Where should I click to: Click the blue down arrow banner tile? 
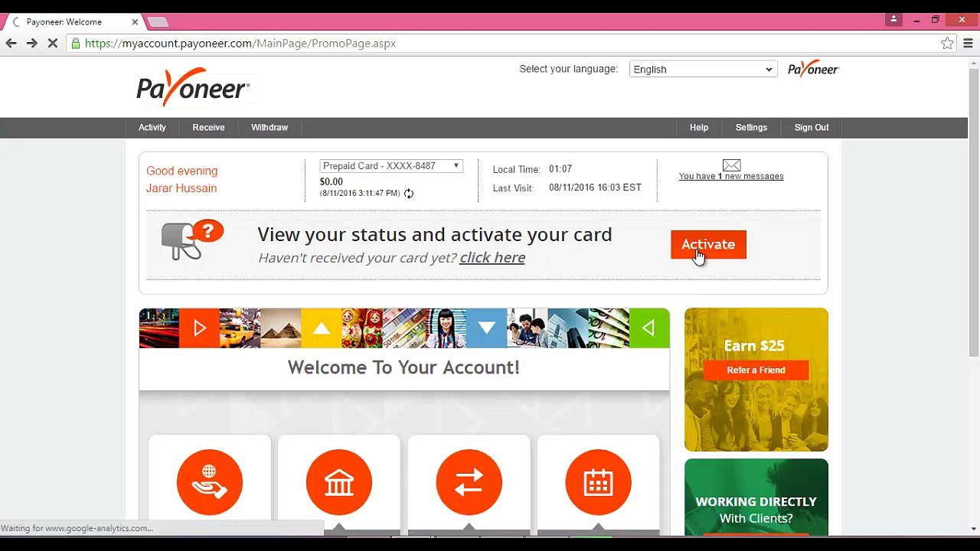pyautogui.click(x=486, y=328)
